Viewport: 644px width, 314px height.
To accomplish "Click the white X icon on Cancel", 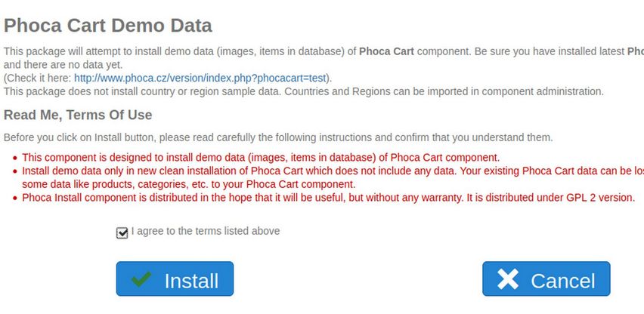I will pos(509,279).
